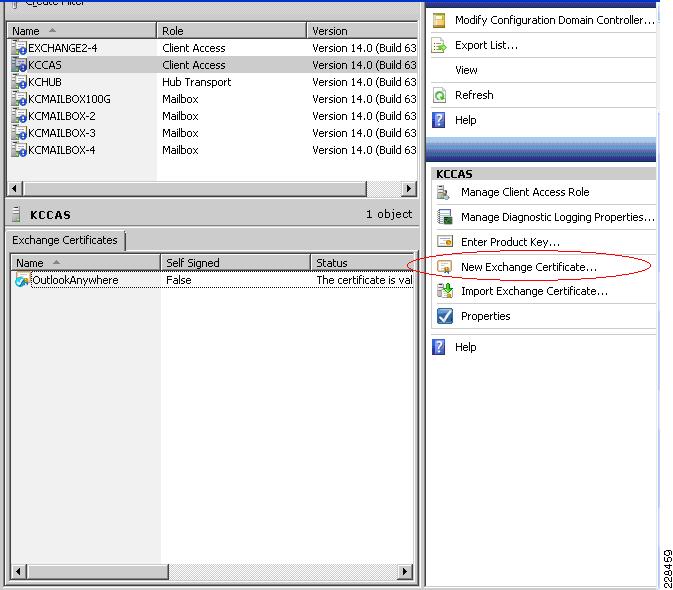Screen dimensions: 673x590
Task: Click the server list horizontal scrollbar thumb
Action: pyautogui.click(x=195, y=188)
